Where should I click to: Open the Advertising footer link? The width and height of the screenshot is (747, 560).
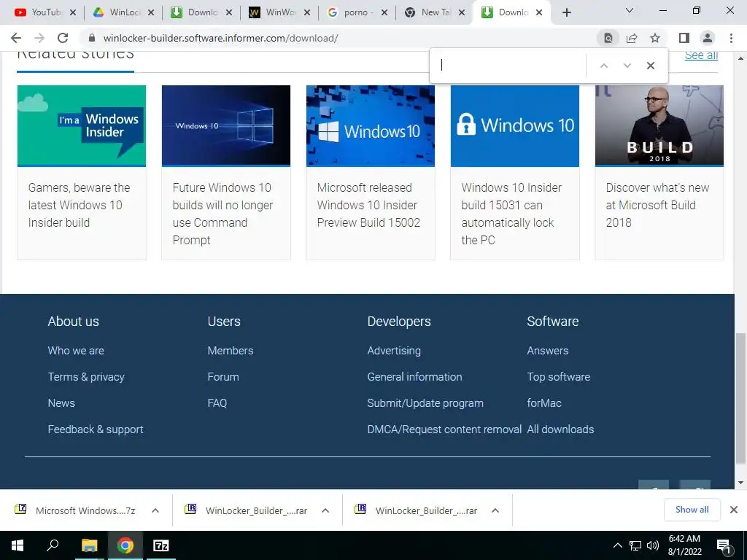point(393,351)
